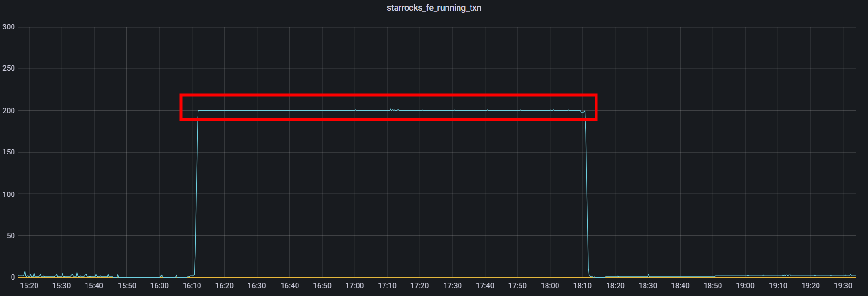Click the 19:00 time axis label

[745, 286]
